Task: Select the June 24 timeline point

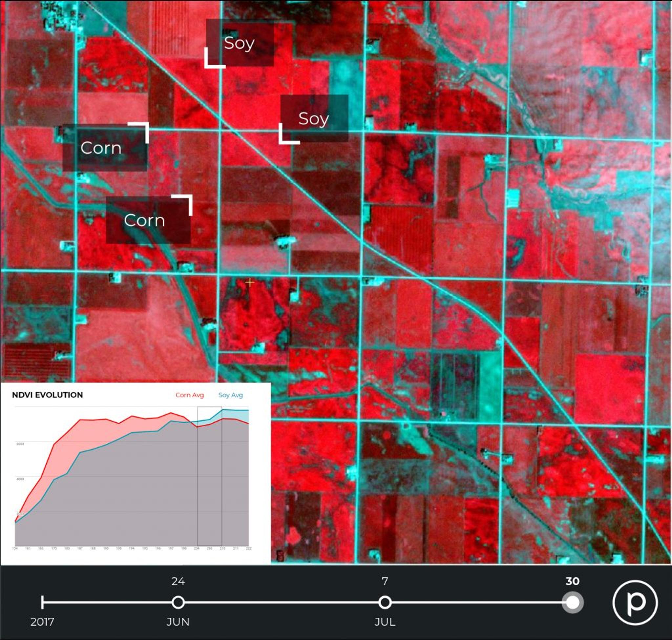Action: click(178, 603)
